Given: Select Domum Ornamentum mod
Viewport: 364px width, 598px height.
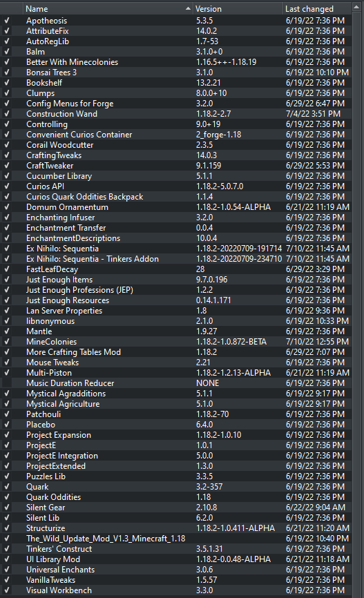Looking at the screenshot, I should click(175, 207).
